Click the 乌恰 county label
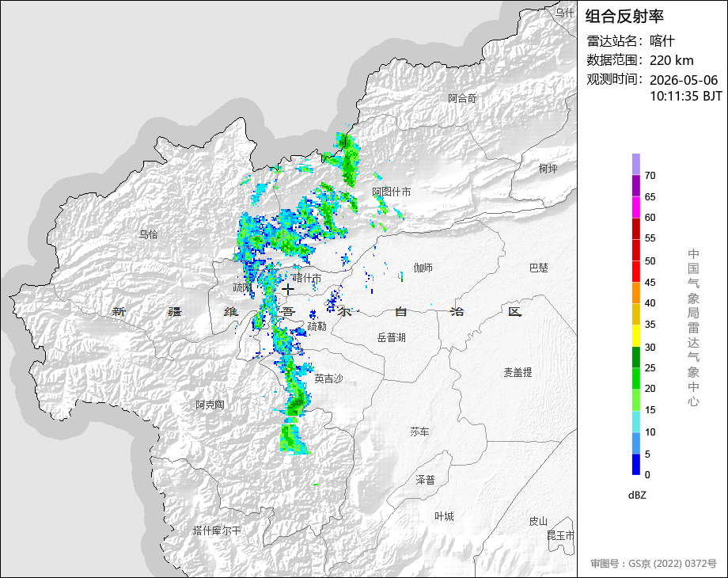 (x=149, y=234)
